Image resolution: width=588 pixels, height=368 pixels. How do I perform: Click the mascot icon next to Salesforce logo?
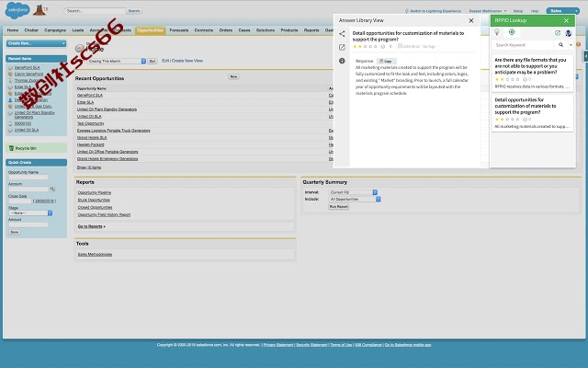tap(40, 10)
